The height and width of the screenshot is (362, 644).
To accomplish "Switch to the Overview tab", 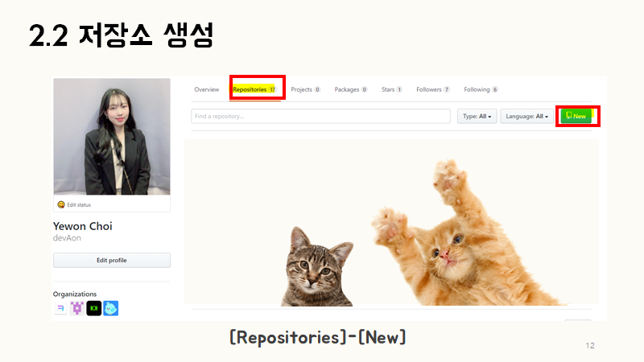I will point(207,89).
